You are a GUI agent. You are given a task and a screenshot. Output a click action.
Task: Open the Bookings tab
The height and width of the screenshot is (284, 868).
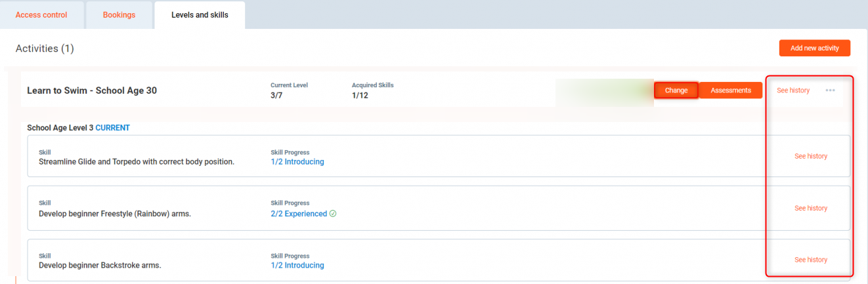[x=119, y=15]
